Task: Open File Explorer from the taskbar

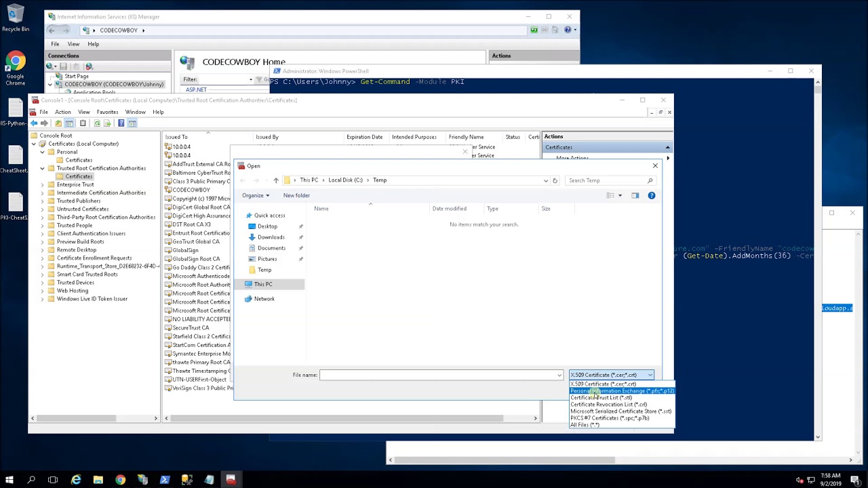Action: 98,480
